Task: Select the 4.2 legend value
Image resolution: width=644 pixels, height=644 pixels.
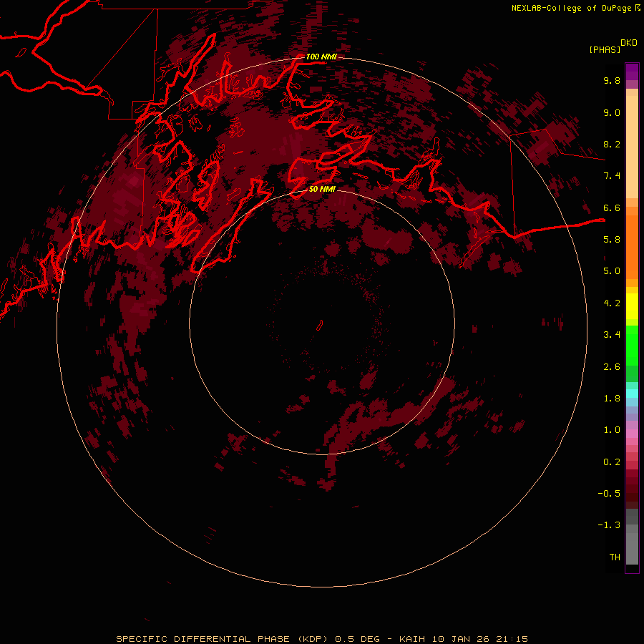Action: pyautogui.click(x=612, y=303)
